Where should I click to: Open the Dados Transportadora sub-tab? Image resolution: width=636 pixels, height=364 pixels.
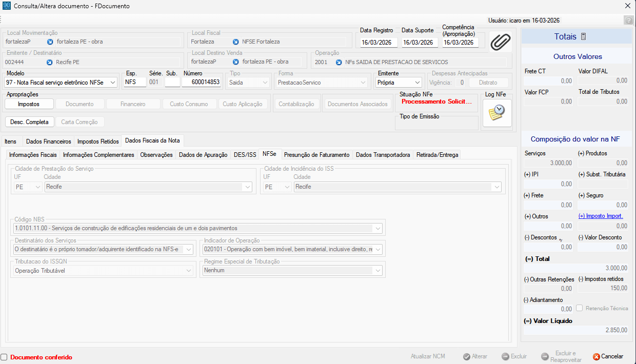pyautogui.click(x=383, y=154)
